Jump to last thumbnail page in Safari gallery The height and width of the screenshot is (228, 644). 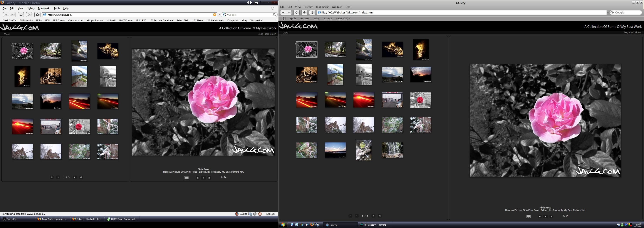379,216
